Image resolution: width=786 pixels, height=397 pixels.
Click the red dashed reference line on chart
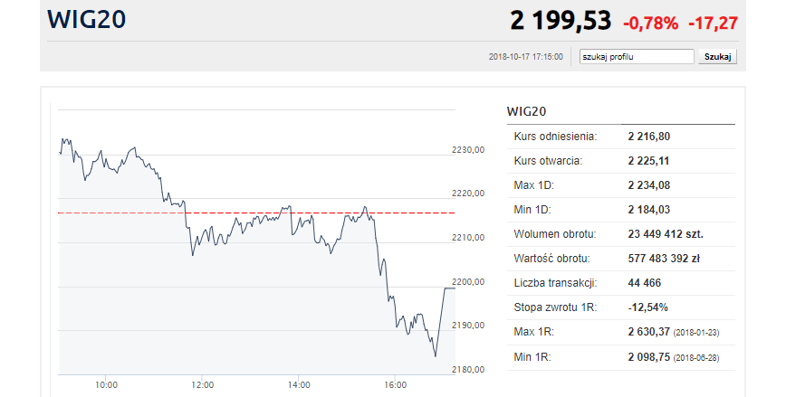tap(256, 213)
